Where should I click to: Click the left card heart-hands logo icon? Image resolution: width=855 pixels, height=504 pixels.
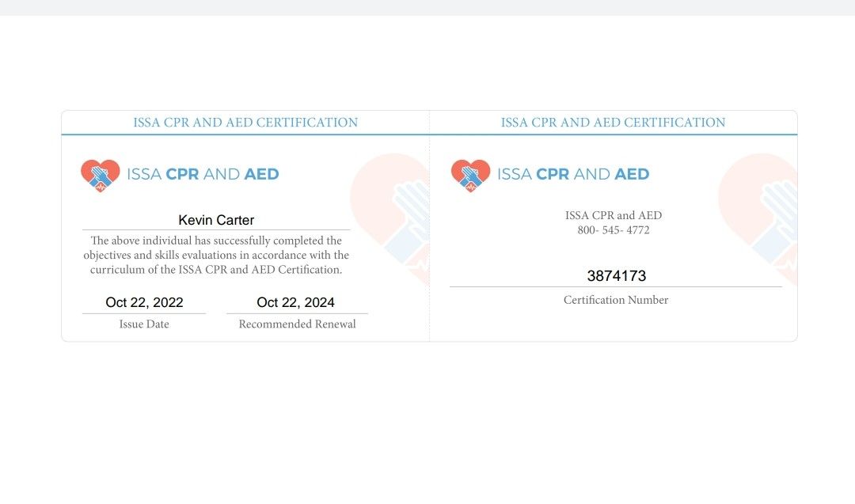pos(101,176)
